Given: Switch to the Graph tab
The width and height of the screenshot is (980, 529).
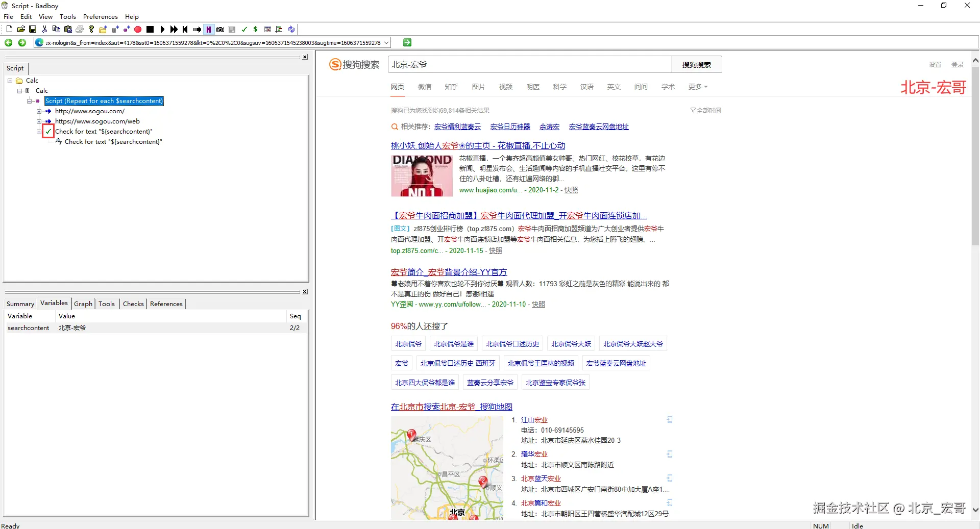Looking at the screenshot, I should 83,304.
